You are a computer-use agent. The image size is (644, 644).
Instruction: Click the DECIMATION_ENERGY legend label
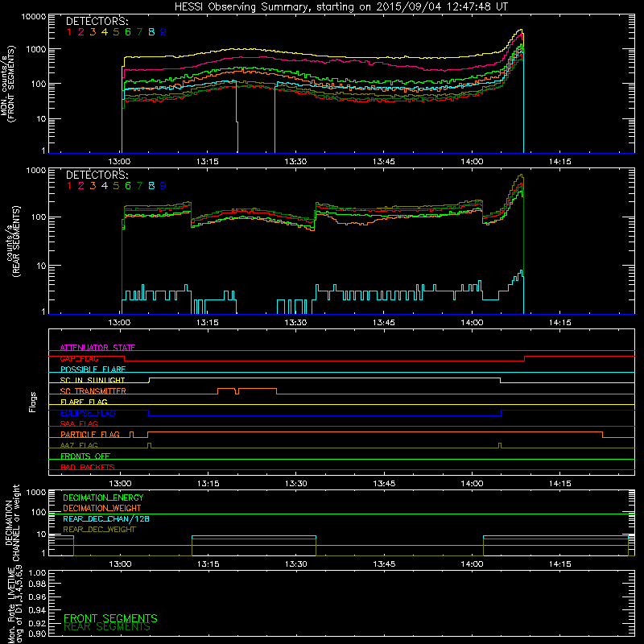coord(103,497)
